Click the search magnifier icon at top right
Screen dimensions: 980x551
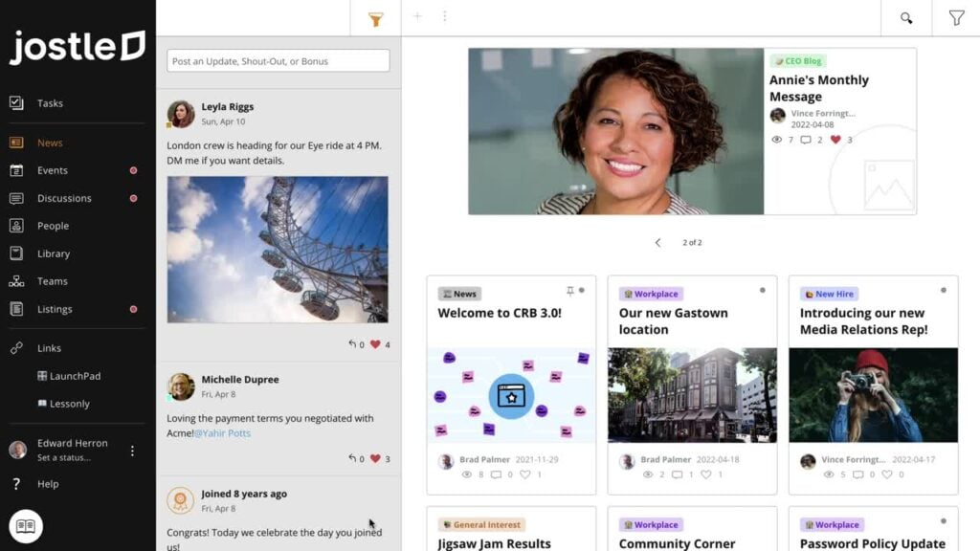pyautogui.click(x=905, y=17)
